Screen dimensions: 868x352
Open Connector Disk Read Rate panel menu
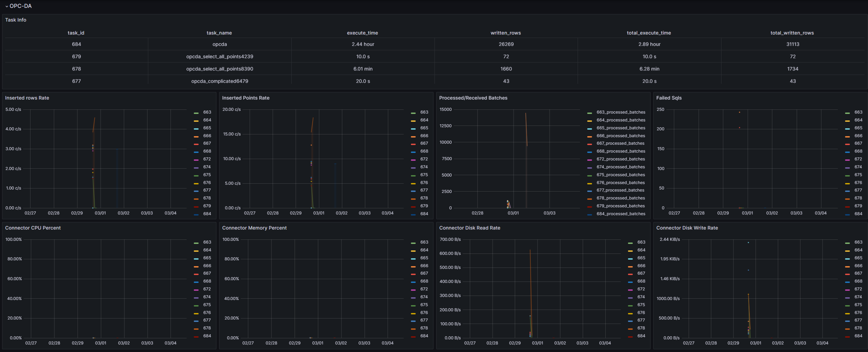pyautogui.click(x=469, y=228)
